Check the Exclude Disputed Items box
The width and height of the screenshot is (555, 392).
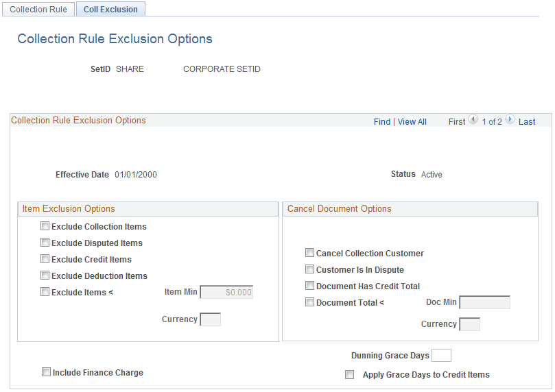click(45, 243)
